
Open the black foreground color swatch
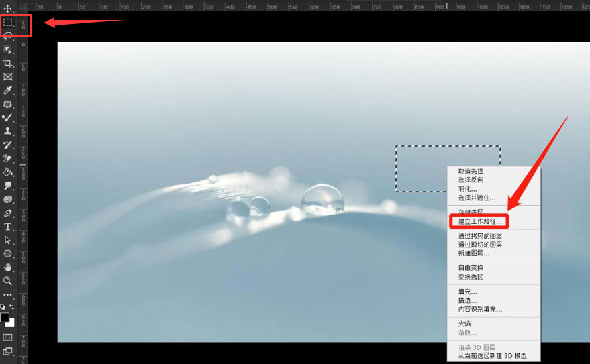(x=5, y=318)
